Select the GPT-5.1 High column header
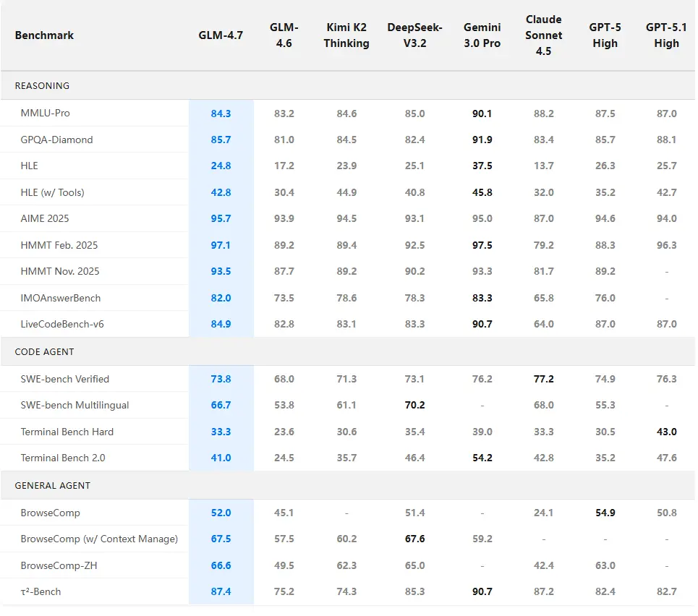The image size is (698, 616). [665, 35]
